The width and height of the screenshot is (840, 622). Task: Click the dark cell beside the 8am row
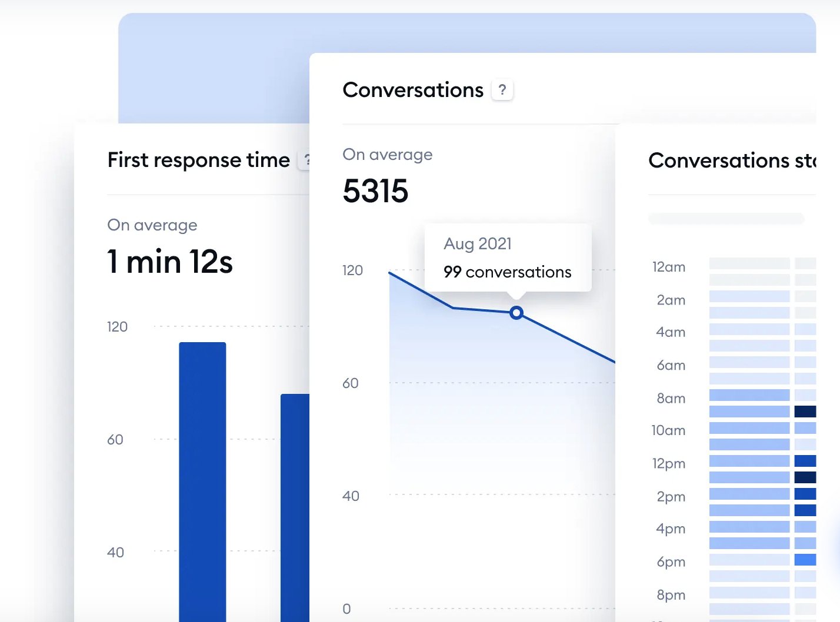[x=806, y=412]
